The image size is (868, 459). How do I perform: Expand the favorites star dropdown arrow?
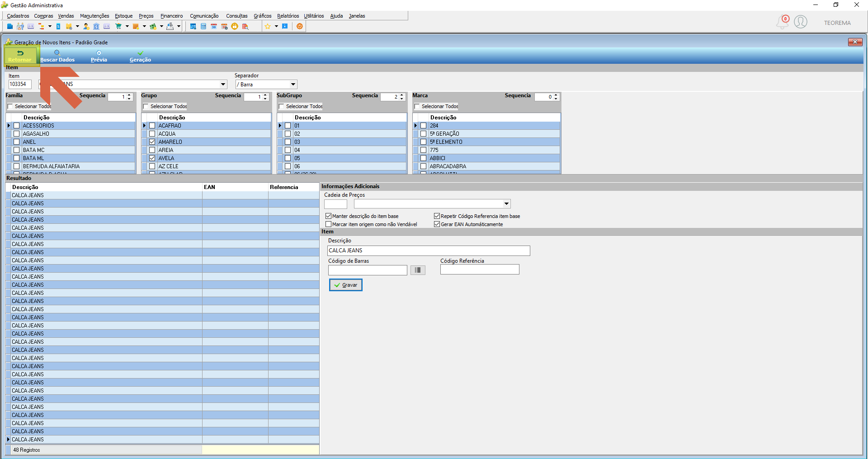276,26
